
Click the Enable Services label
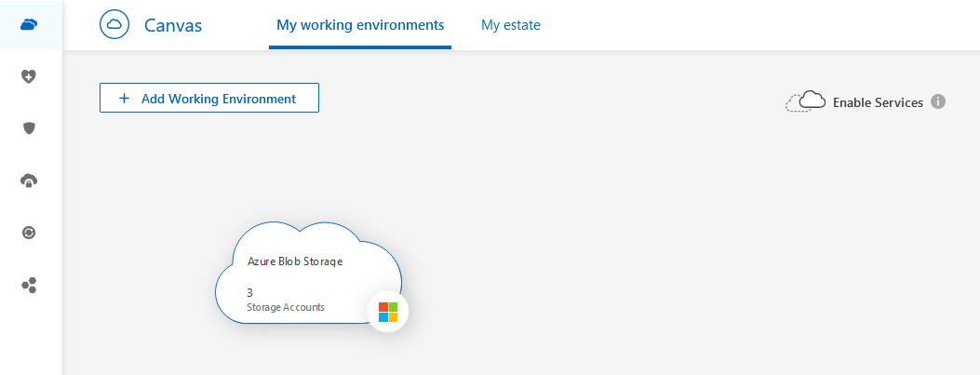[x=878, y=102]
